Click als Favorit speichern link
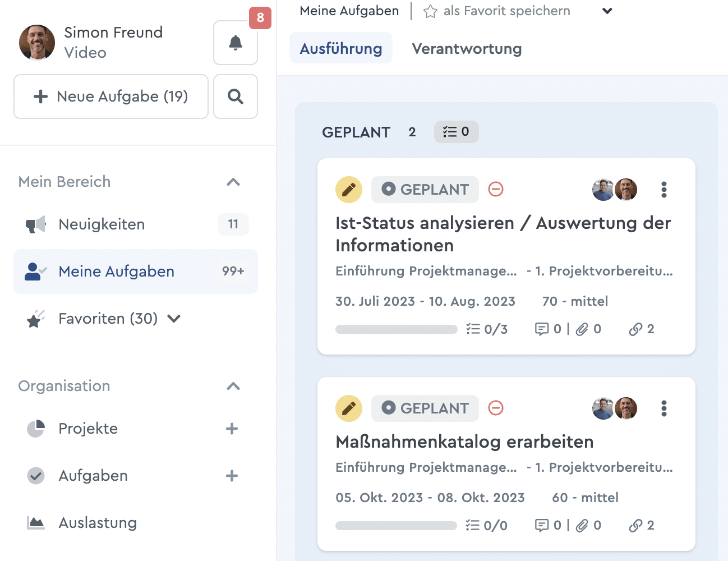Screen dimensions: 728x561 506,11
